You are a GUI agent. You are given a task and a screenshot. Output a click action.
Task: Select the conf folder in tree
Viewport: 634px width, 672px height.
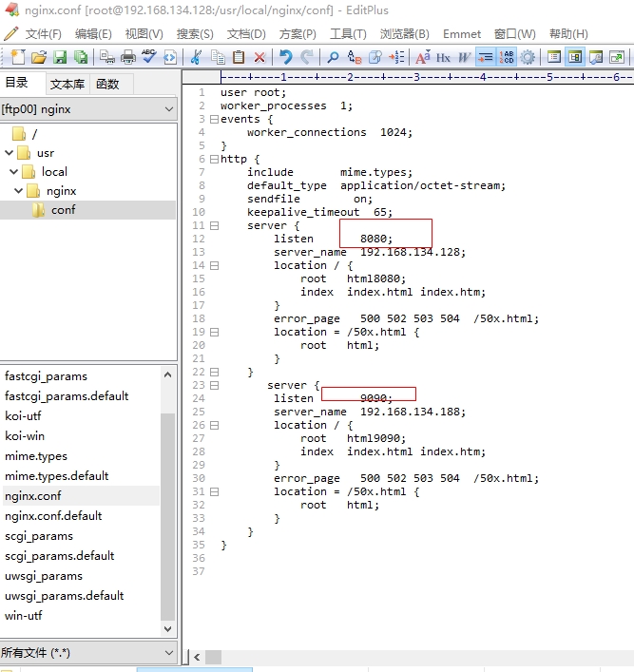pyautogui.click(x=63, y=210)
